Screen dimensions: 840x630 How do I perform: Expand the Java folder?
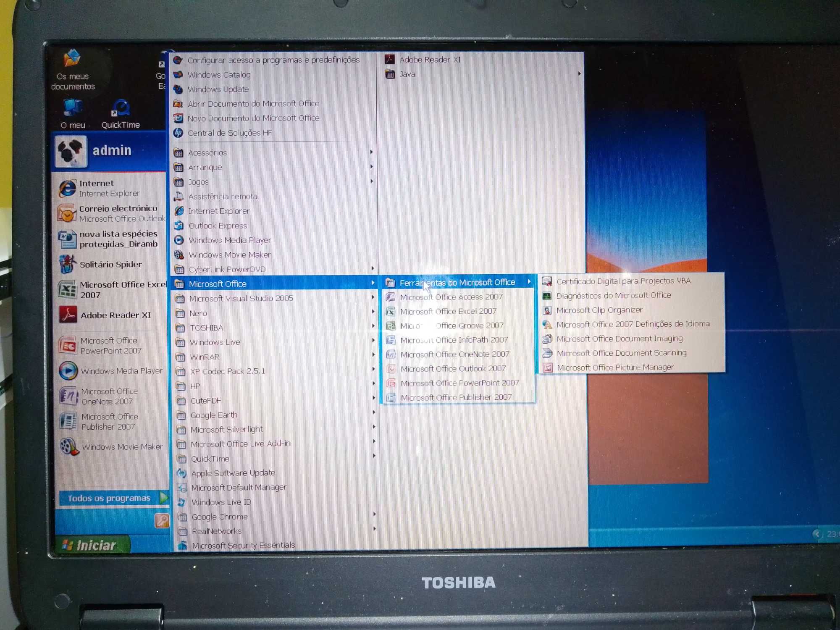click(483, 74)
